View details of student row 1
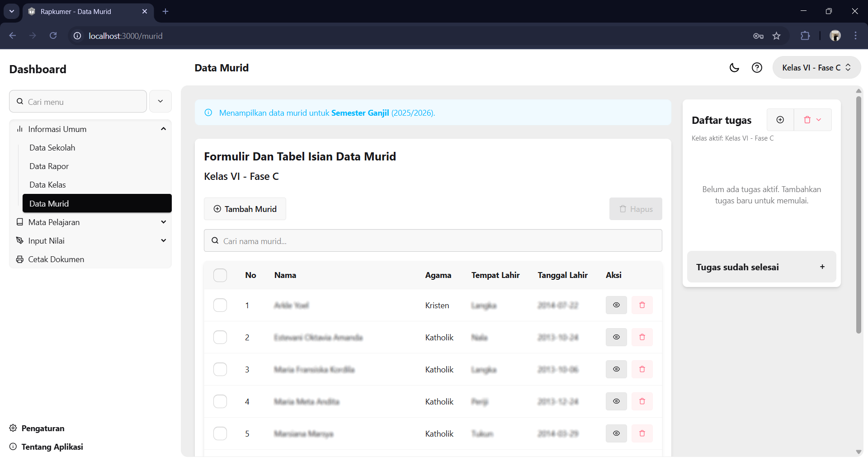 pyautogui.click(x=616, y=305)
